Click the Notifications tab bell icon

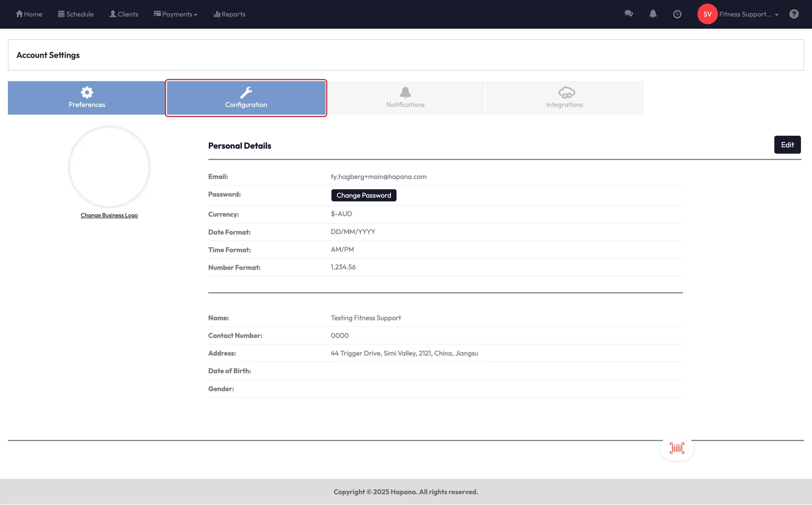point(405,92)
